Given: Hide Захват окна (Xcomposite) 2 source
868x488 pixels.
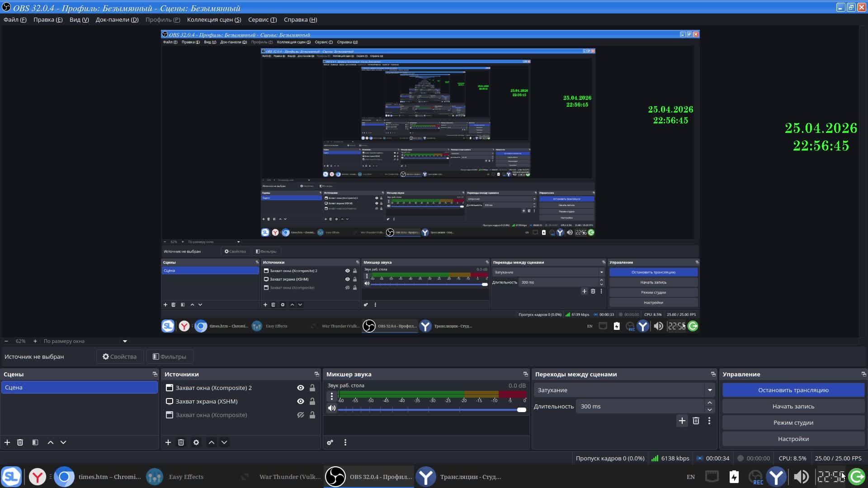Looking at the screenshot, I should 301,388.
